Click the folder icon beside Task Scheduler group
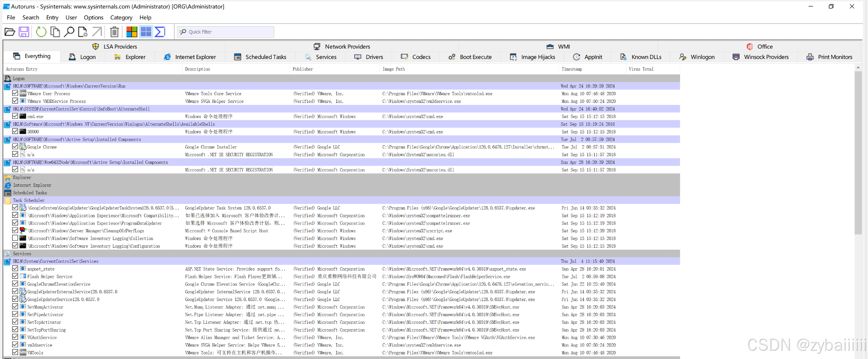 7,200
